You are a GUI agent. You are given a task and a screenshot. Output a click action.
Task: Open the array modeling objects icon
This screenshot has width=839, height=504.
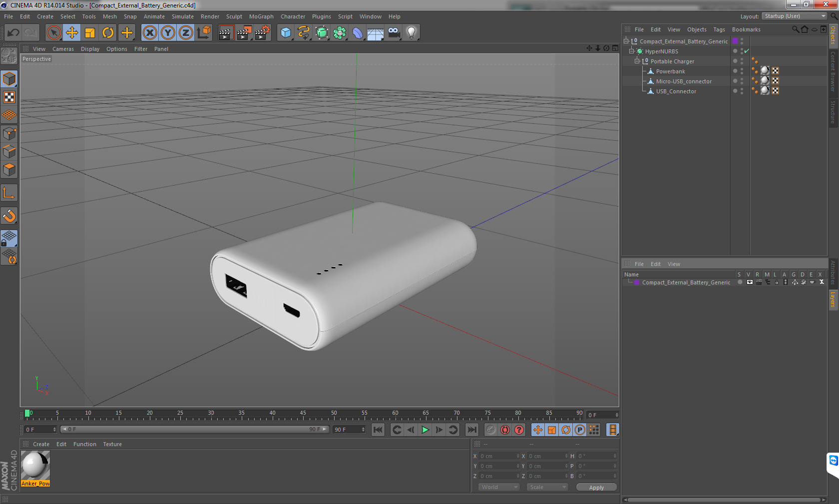pos(340,33)
